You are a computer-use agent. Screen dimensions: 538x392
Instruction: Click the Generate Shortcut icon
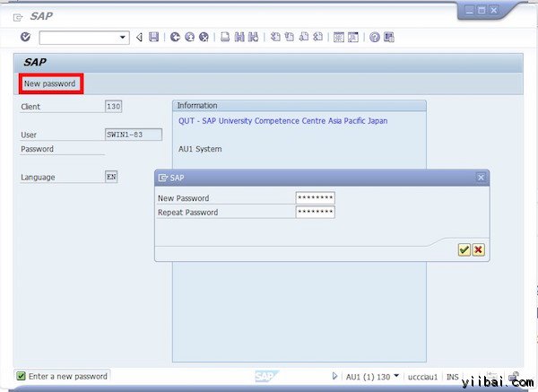[353, 37]
